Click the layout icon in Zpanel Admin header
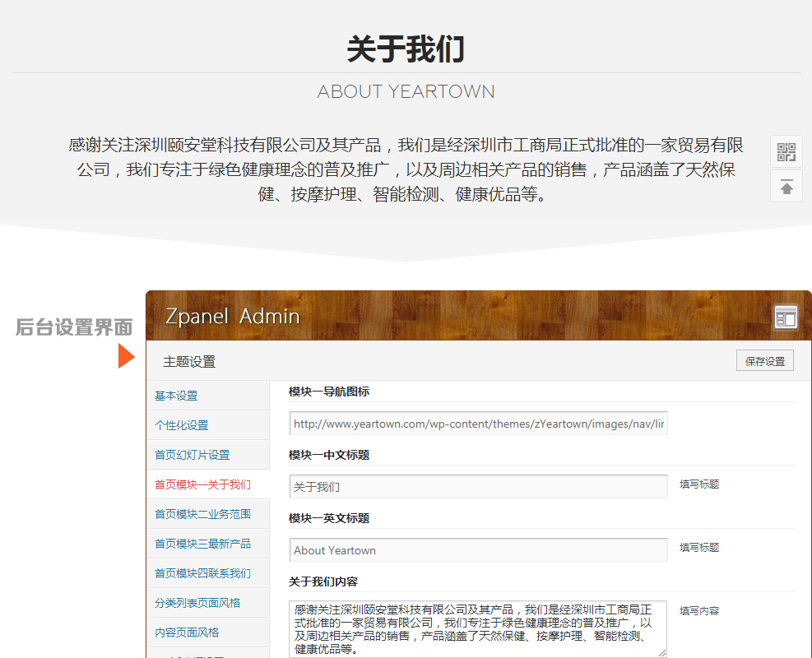The width and height of the screenshot is (812, 658). tap(786, 317)
